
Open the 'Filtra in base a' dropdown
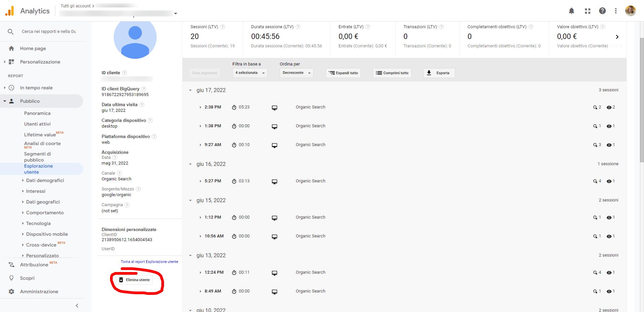pos(250,73)
